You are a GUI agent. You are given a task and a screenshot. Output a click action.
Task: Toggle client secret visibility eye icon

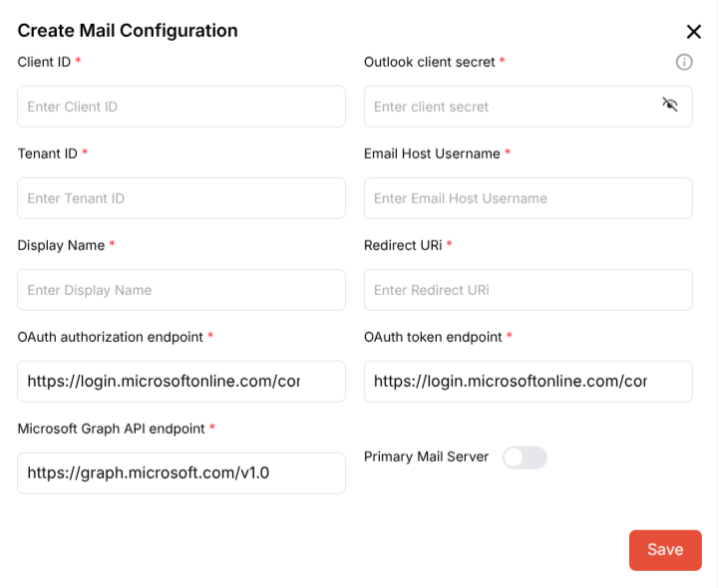(669, 105)
